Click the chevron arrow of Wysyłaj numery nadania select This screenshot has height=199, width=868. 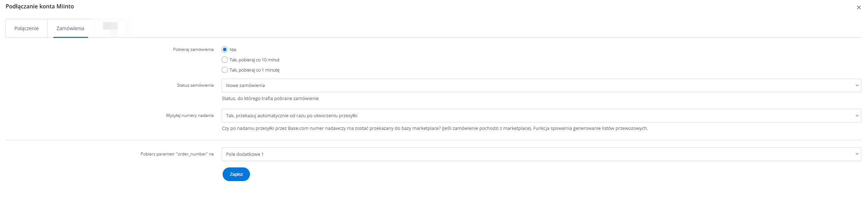[x=857, y=115]
